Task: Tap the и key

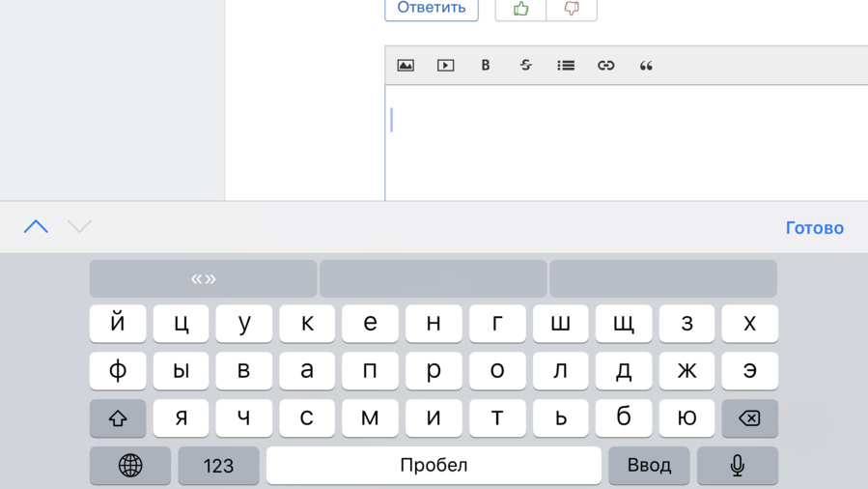Action: coord(434,418)
